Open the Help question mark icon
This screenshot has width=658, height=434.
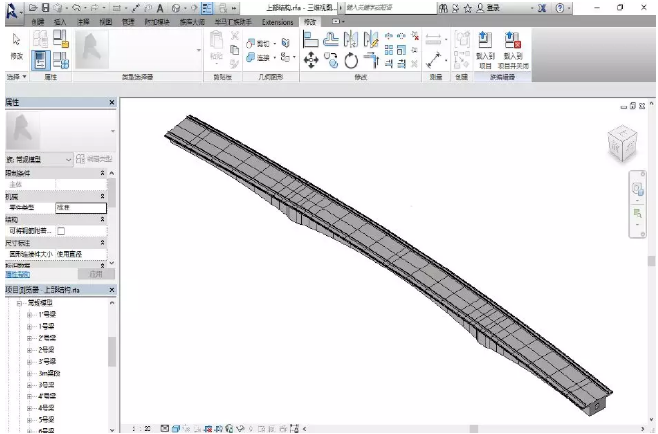(560, 8)
